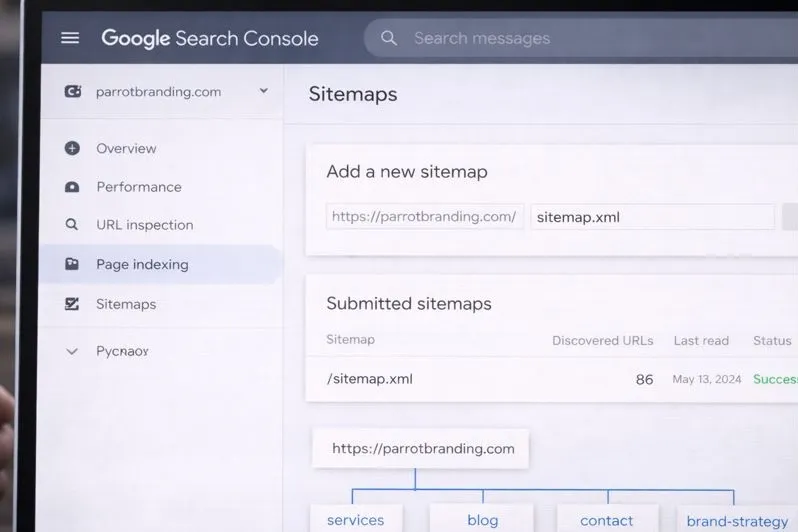
Task: Expand the property selector dropdown arrow
Action: pos(264,91)
